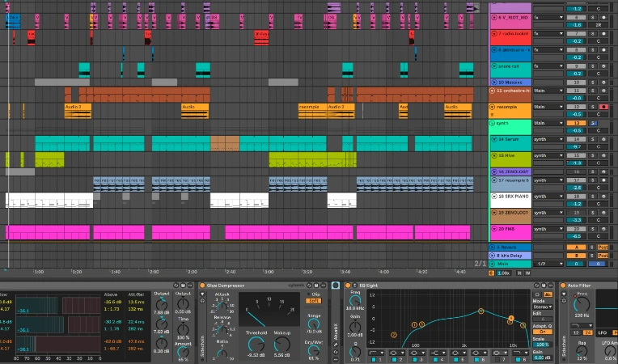Click EQ Eight Freq knob
Image resolution: width=618 pixels, height=364 pixels.
point(355,301)
